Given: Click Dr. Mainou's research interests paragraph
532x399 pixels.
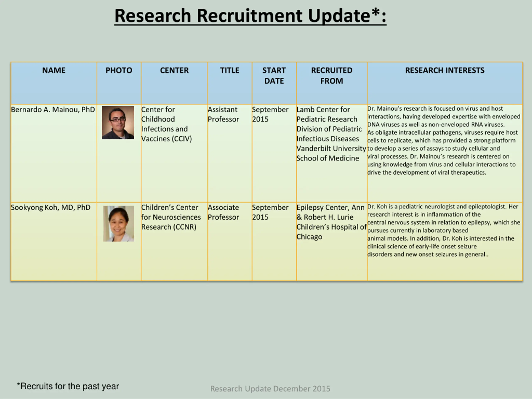Looking at the screenshot, I should [444, 140].
